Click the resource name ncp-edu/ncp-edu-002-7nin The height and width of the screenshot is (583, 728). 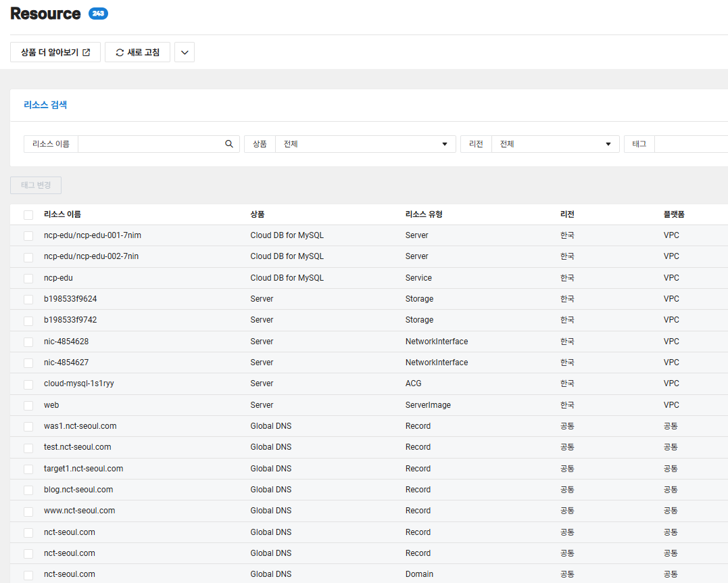pos(91,256)
